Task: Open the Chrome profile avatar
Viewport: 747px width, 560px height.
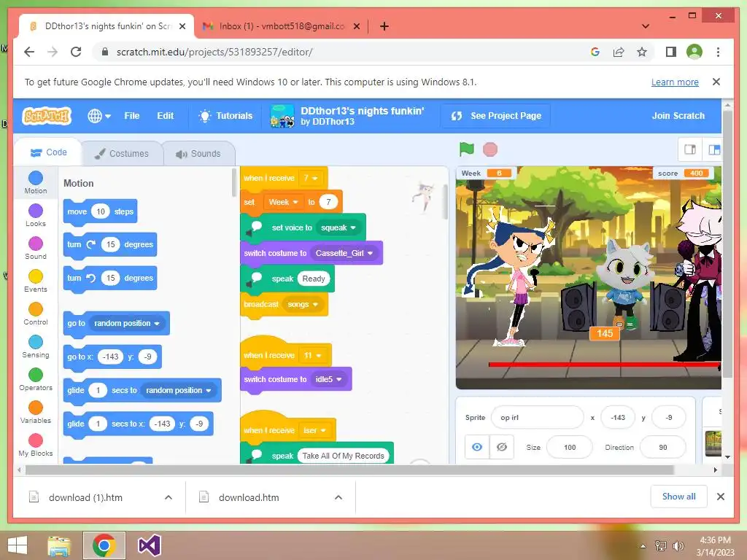Action: pos(694,52)
